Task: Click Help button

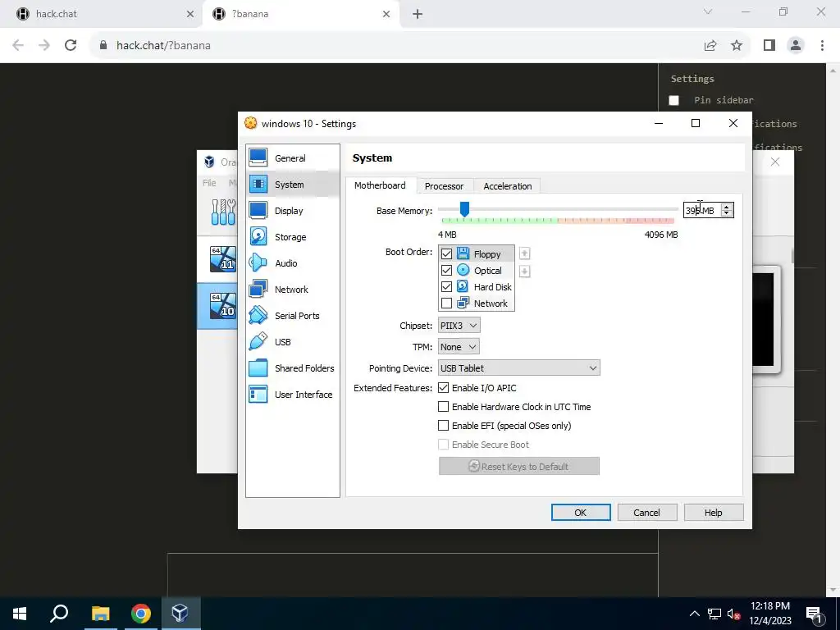Action: click(x=713, y=512)
